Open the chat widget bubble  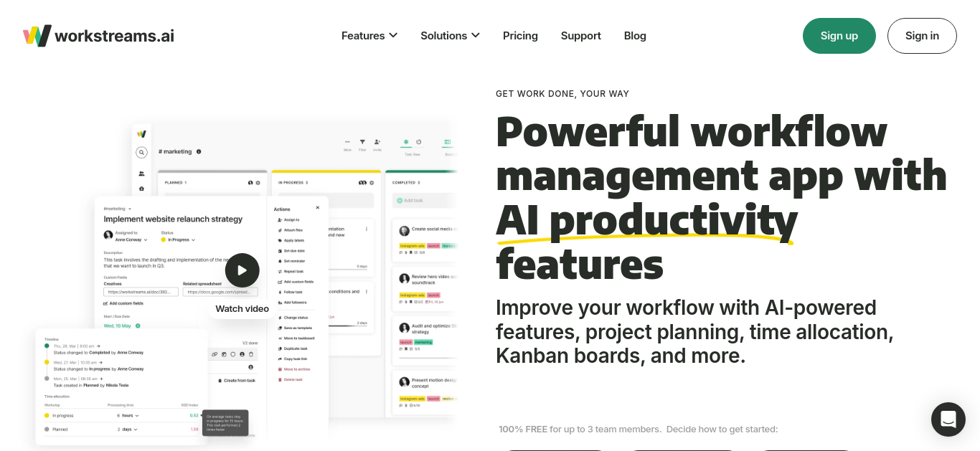(x=948, y=419)
